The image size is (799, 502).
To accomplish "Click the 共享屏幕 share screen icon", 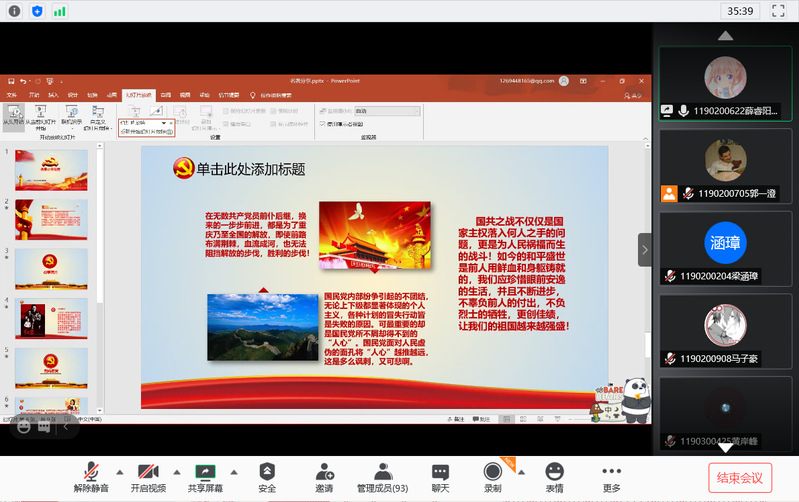I will pyautogui.click(x=205, y=471).
